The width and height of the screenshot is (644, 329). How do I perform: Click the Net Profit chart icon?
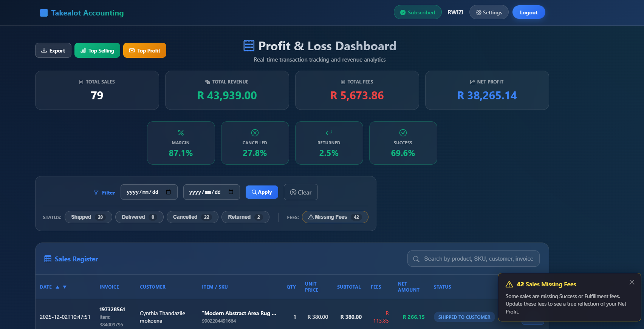472,82
